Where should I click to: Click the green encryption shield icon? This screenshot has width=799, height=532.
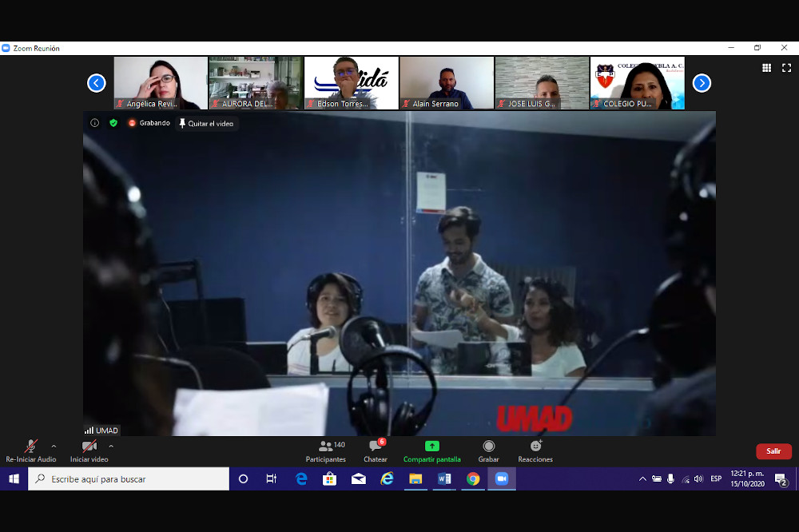pos(113,123)
